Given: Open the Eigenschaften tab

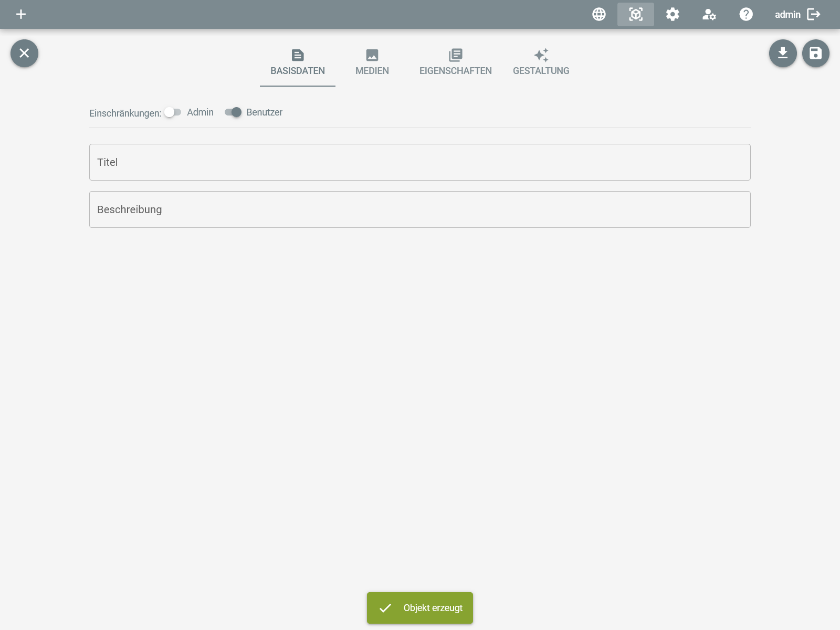Looking at the screenshot, I should (456, 63).
